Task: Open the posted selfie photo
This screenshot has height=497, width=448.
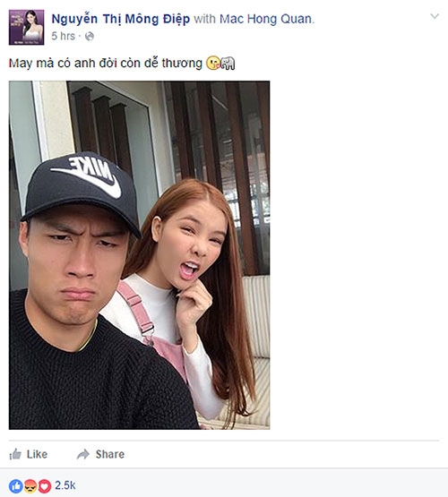Action: [x=139, y=255]
